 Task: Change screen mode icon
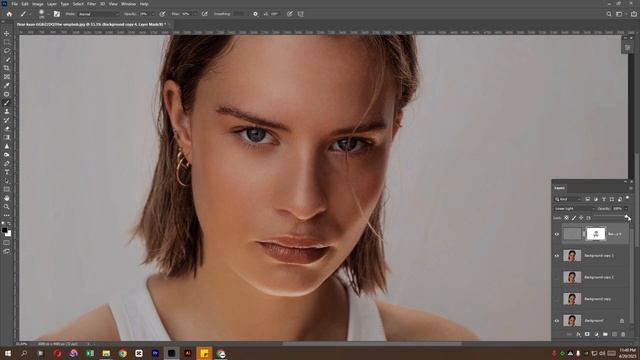(x=7, y=251)
